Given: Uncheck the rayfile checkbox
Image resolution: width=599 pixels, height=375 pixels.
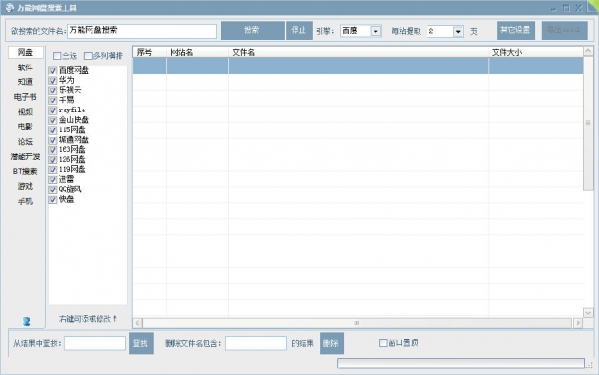Looking at the screenshot, I should (53, 110).
